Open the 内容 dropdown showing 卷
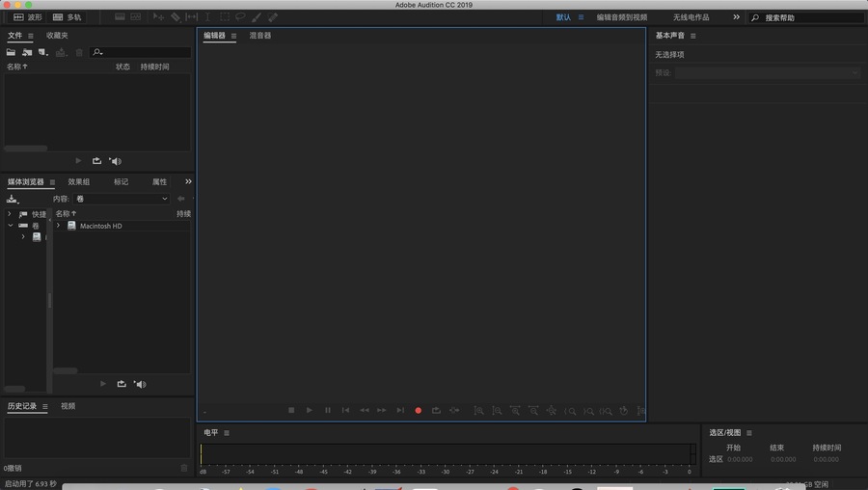Viewport: 868px width, 490px height. pyautogui.click(x=122, y=199)
